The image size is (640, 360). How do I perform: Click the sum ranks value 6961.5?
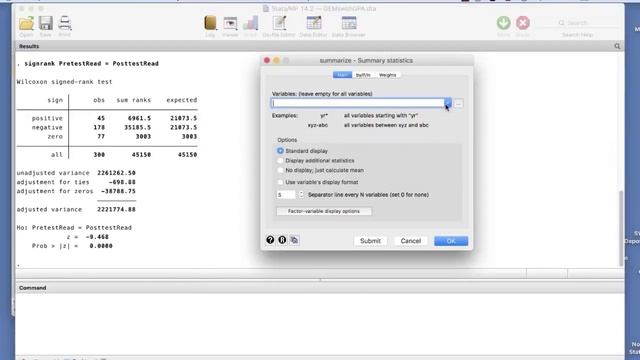point(139,118)
